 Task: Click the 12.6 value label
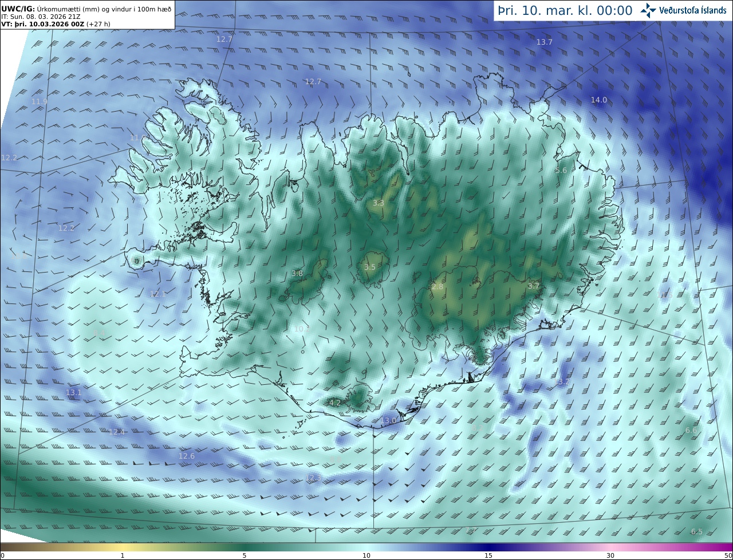point(186,456)
